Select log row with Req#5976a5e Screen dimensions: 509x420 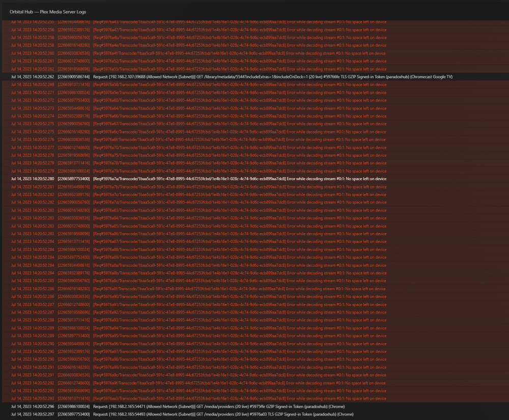(254, 93)
